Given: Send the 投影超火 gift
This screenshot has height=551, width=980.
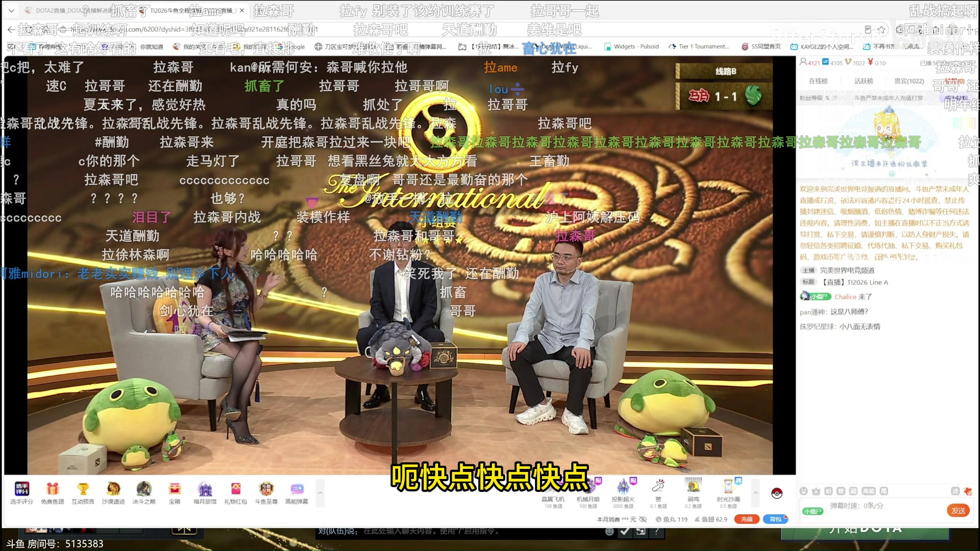Looking at the screenshot, I should coord(623,494).
